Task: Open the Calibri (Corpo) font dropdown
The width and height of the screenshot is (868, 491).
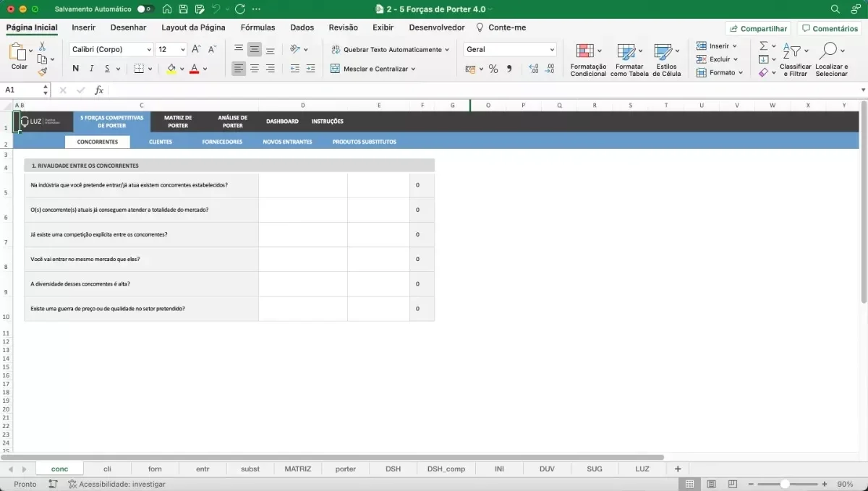Action: coord(111,49)
